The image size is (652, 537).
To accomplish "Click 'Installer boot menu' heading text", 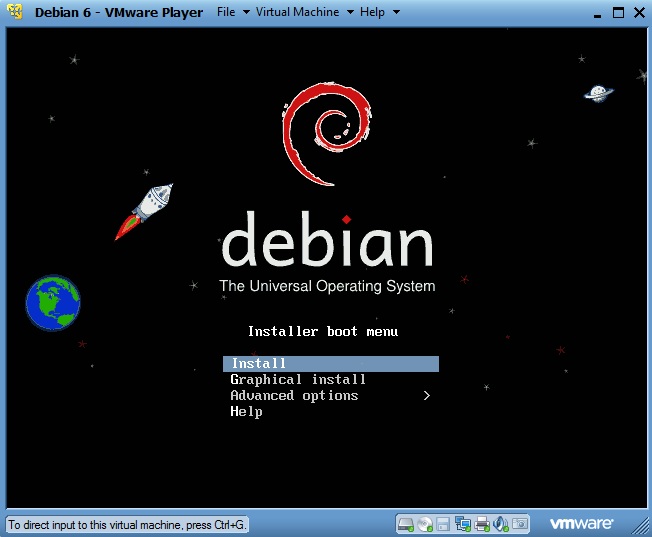I will click(x=323, y=332).
